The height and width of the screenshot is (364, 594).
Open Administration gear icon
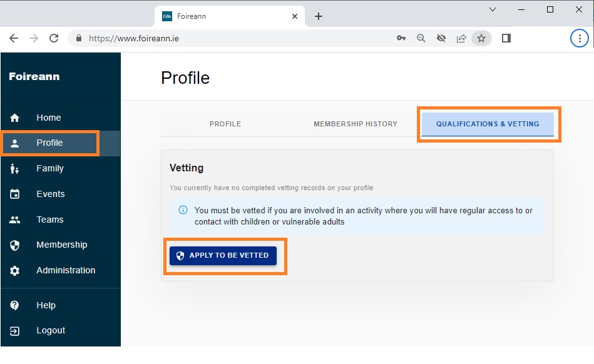pos(14,271)
